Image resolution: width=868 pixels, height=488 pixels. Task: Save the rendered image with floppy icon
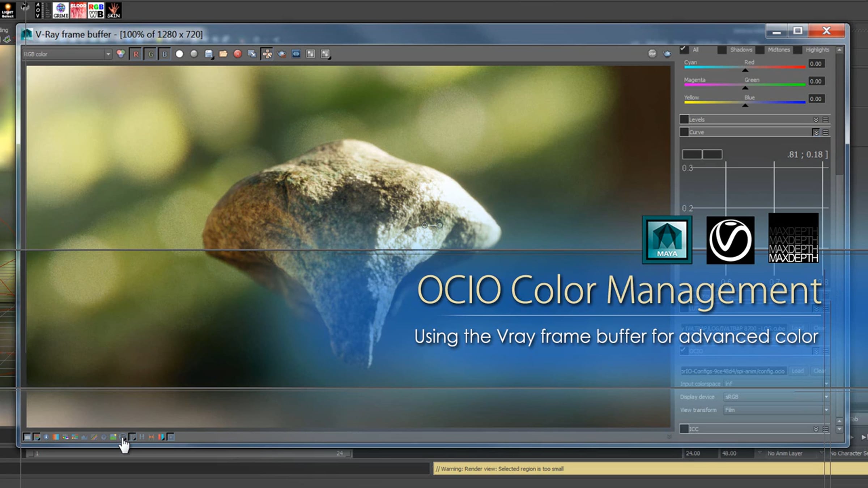coord(209,54)
